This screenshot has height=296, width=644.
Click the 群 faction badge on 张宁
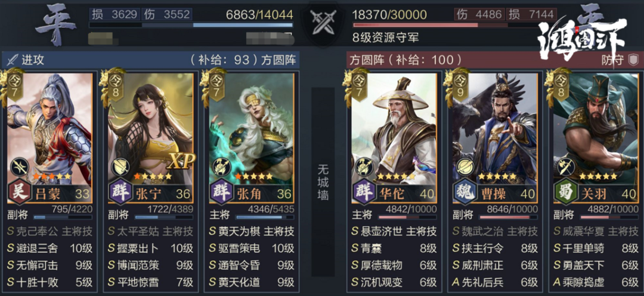pyautogui.click(x=119, y=192)
